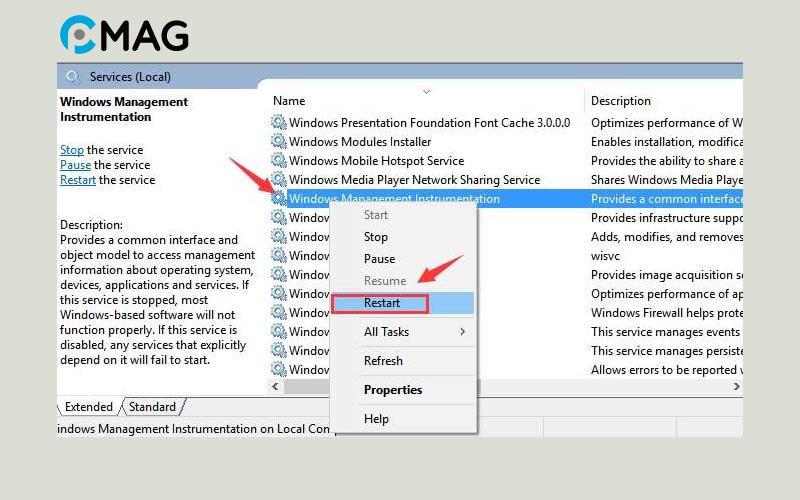The width and height of the screenshot is (800, 500).
Task: Click Refresh in the context menu
Action: coord(383,361)
